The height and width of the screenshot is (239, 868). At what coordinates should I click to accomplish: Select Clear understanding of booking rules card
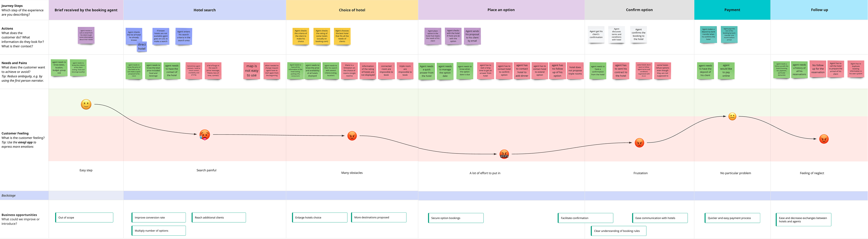(x=619, y=231)
